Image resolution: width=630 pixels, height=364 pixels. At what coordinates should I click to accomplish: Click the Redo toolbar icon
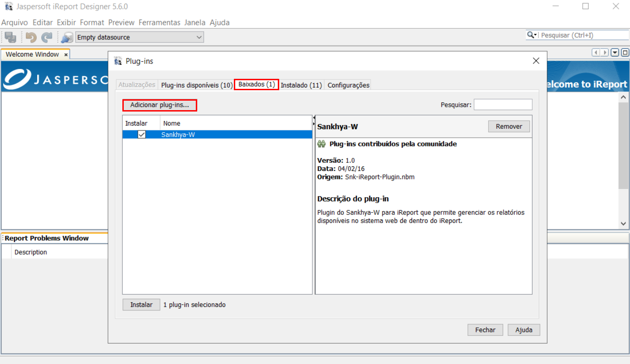[47, 38]
